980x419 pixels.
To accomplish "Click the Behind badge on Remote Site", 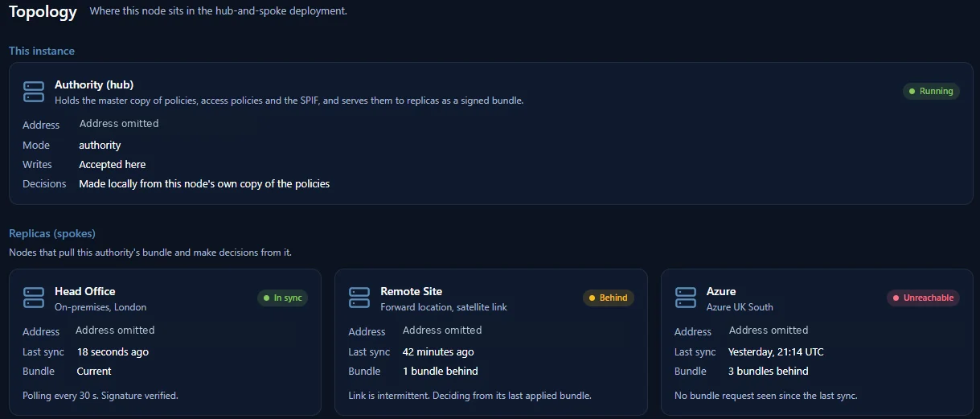I will tap(609, 298).
